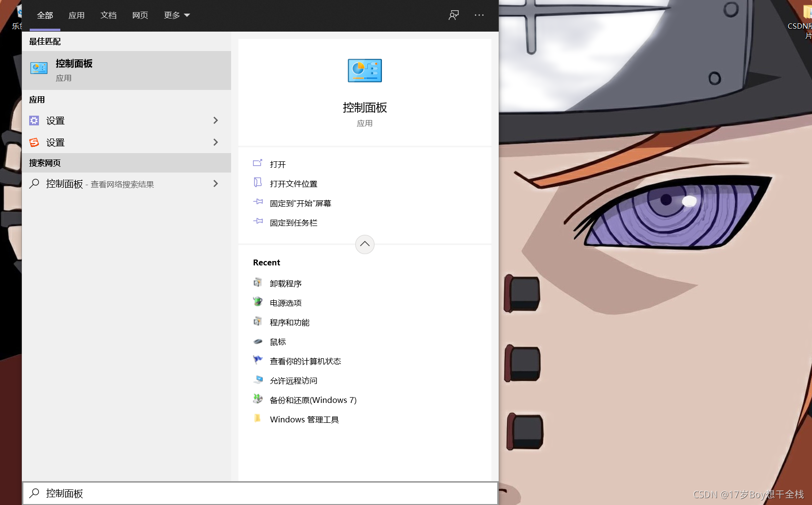The height and width of the screenshot is (505, 812).
Task: Switch to the 网页 tab
Action: click(x=140, y=15)
